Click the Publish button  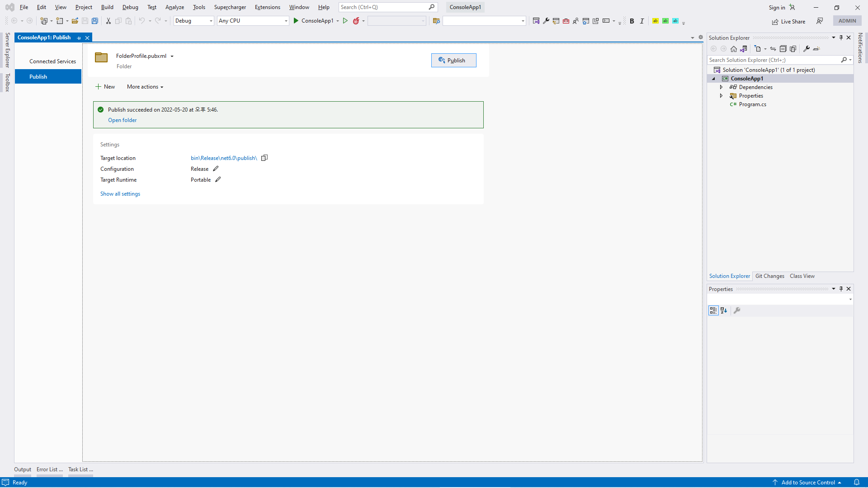pyautogui.click(x=453, y=61)
